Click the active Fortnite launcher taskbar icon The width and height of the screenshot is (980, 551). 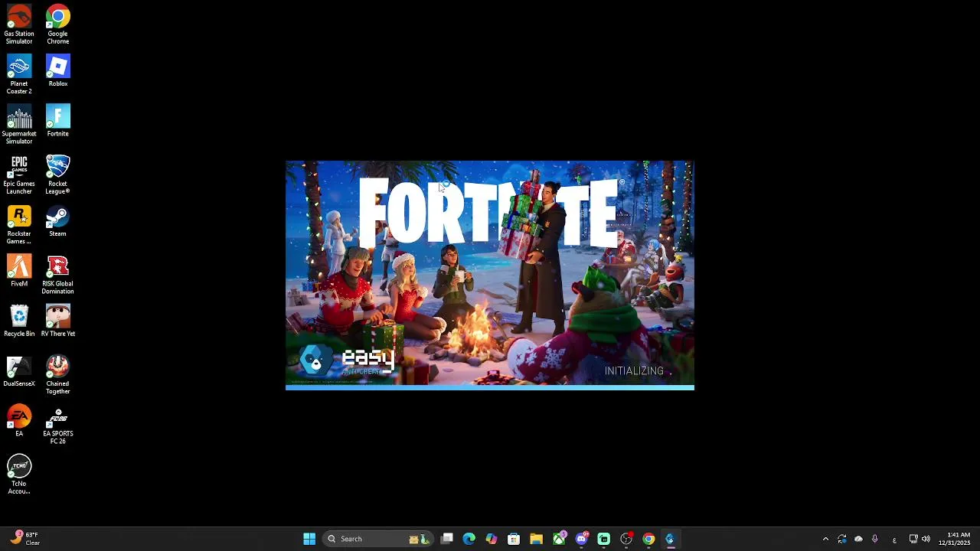671,539
